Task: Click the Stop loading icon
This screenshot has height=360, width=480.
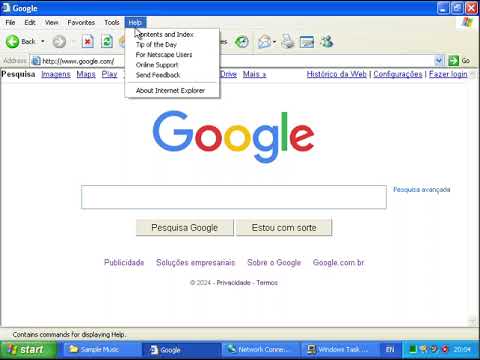Action: (87, 42)
